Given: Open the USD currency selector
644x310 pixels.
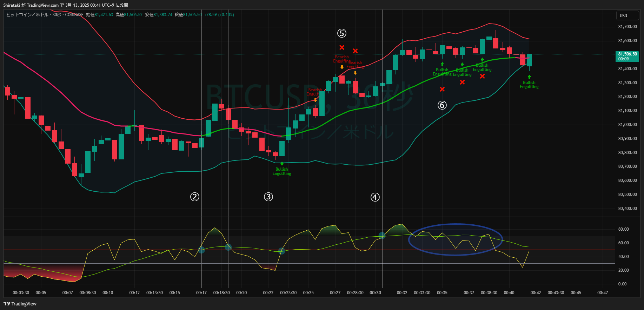Looking at the screenshot, I should [628, 15].
